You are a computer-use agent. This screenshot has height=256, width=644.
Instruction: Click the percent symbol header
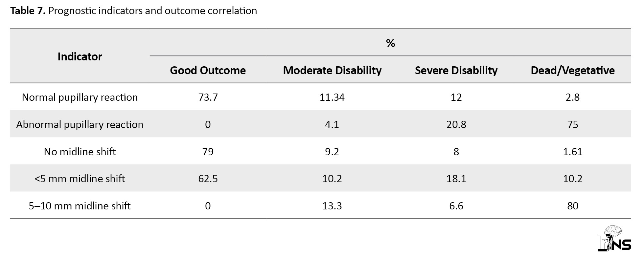click(390, 43)
